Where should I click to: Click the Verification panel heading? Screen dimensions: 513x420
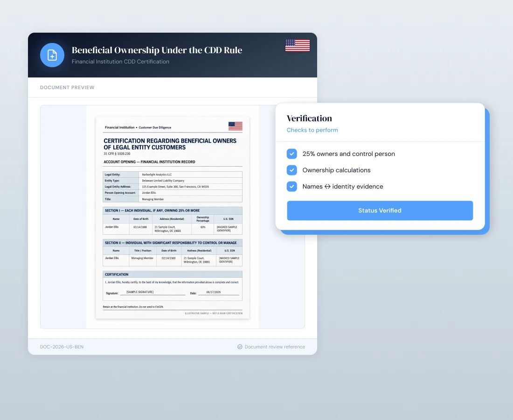coord(309,118)
